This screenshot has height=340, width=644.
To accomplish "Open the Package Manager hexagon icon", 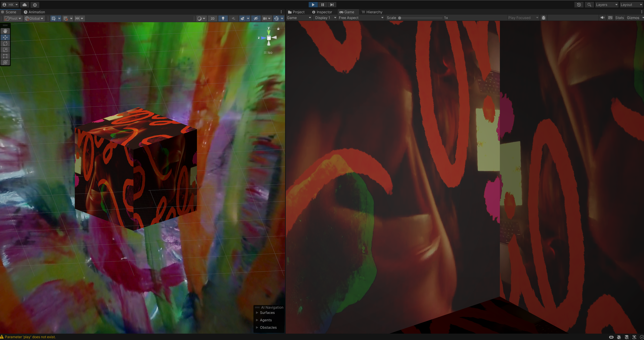I will click(x=35, y=5).
